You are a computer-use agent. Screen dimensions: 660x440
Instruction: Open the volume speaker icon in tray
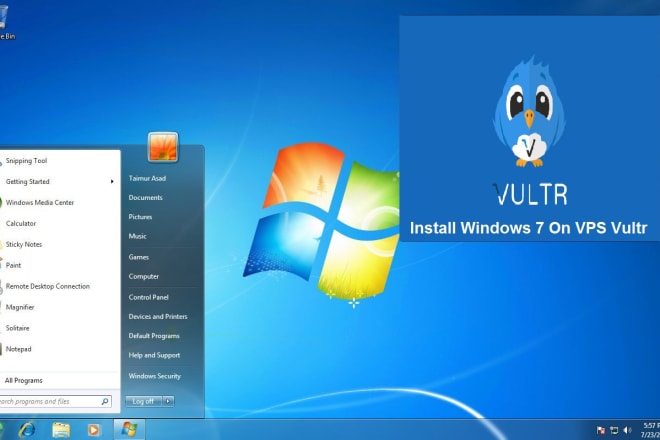(x=628, y=430)
